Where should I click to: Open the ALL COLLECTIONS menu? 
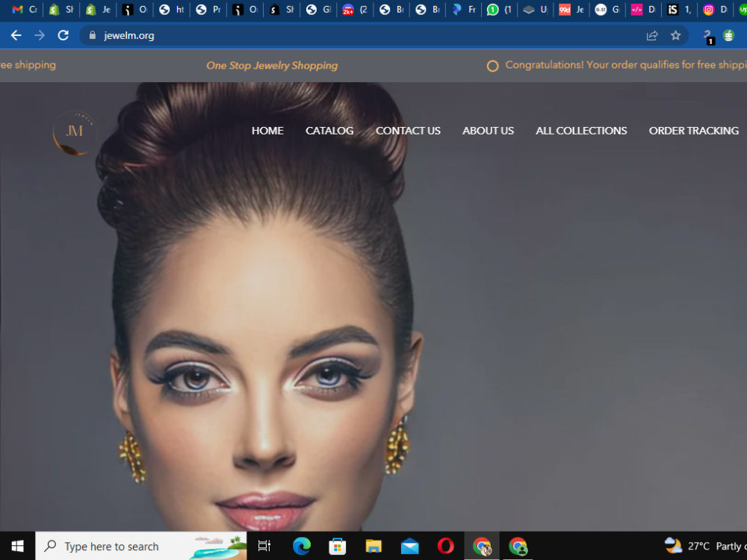point(581,131)
